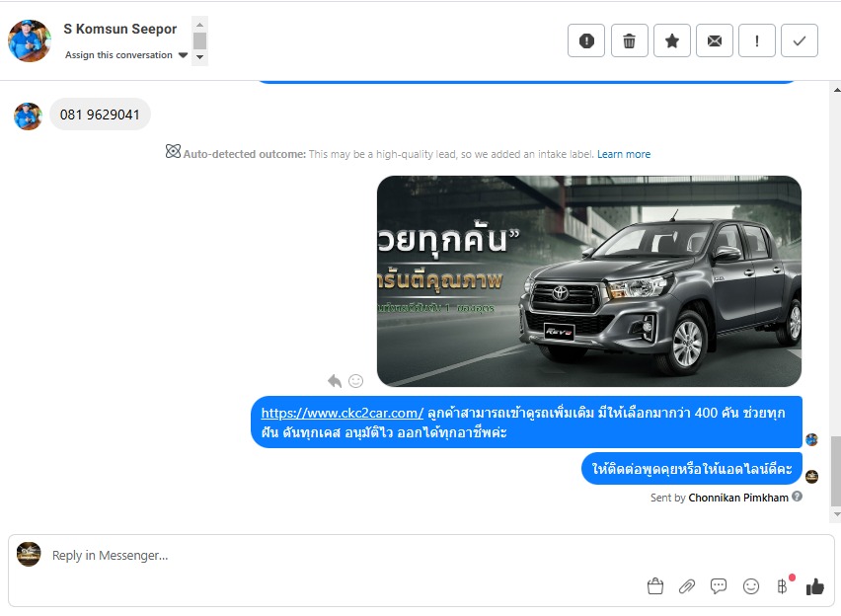Mark conversation done with checkmark
841x616 pixels.
(800, 40)
